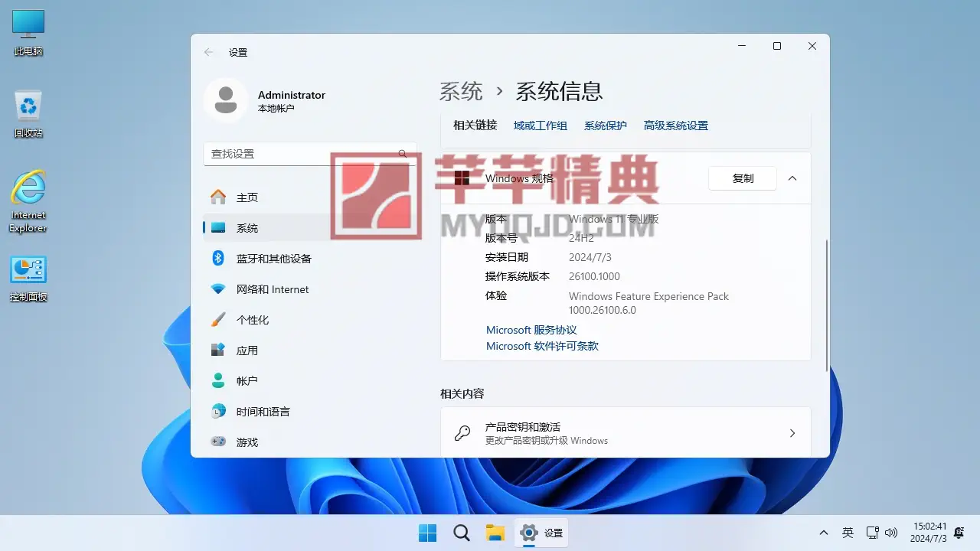980x551 pixels.
Task: Select the System icon in sidebar
Action: click(x=218, y=227)
